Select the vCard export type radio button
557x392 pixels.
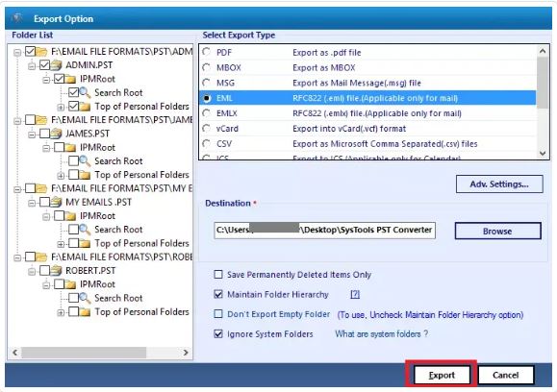coord(207,129)
